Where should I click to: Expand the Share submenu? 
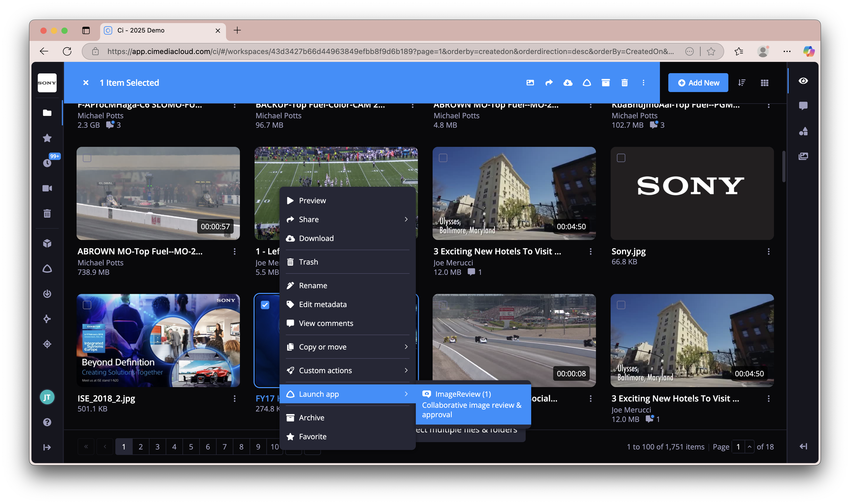348,219
